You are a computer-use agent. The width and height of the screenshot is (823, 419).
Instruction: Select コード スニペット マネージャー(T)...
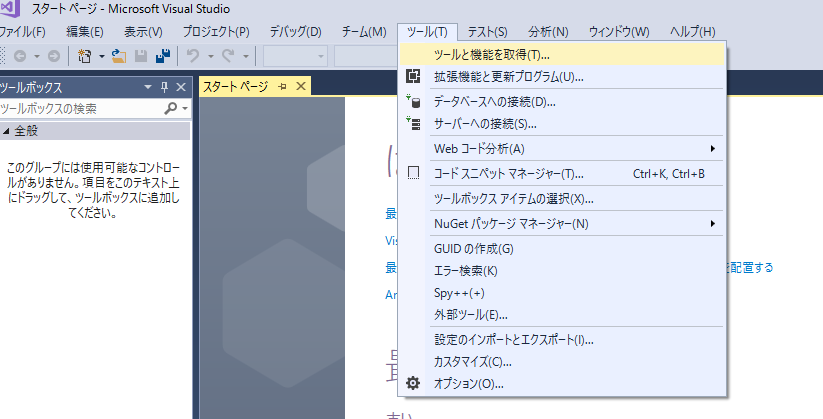click(x=562, y=174)
